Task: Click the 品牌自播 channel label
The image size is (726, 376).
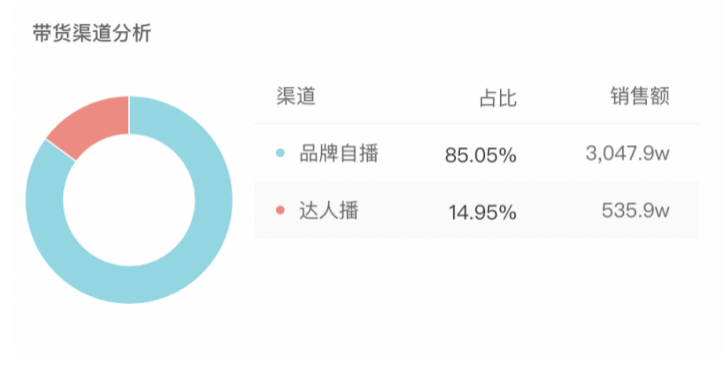Action: coord(339,153)
